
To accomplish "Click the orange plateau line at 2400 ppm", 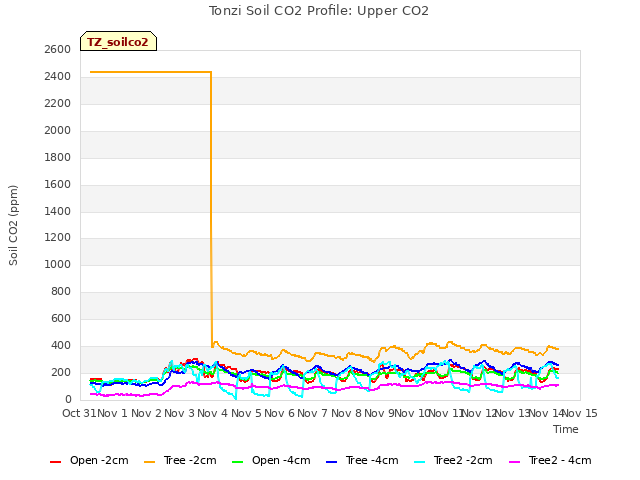I will click(x=151, y=72).
